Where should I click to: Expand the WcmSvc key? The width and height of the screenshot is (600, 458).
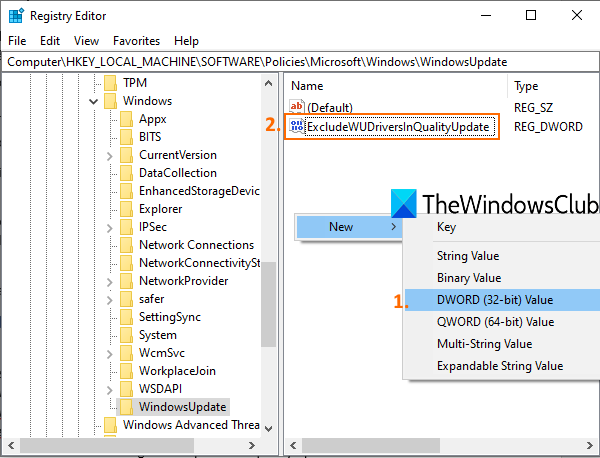[x=109, y=354]
